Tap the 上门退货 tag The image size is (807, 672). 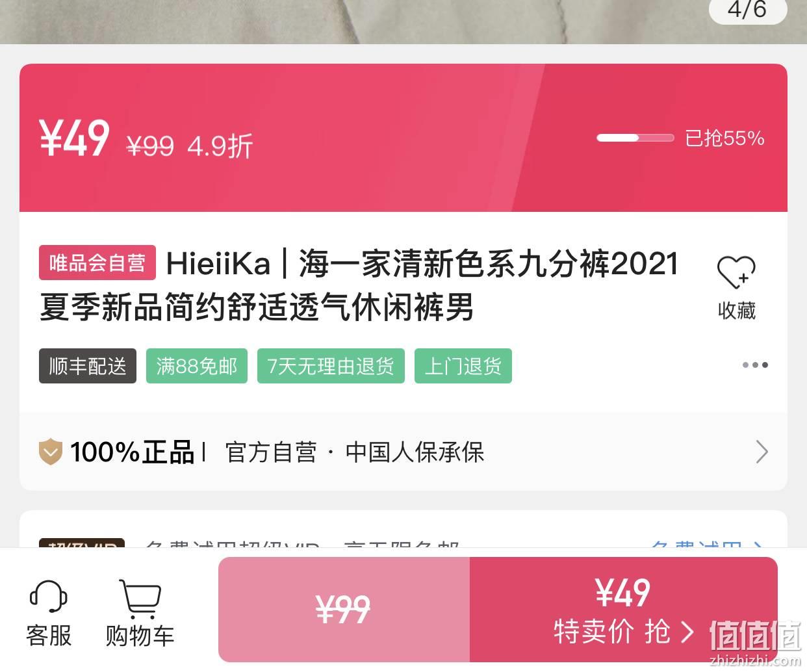pyautogui.click(x=463, y=366)
